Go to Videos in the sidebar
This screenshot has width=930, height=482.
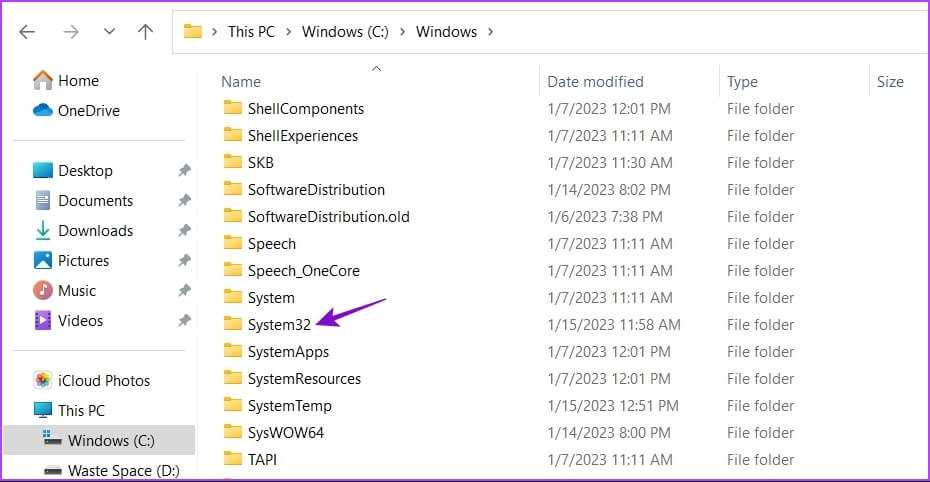tap(80, 320)
